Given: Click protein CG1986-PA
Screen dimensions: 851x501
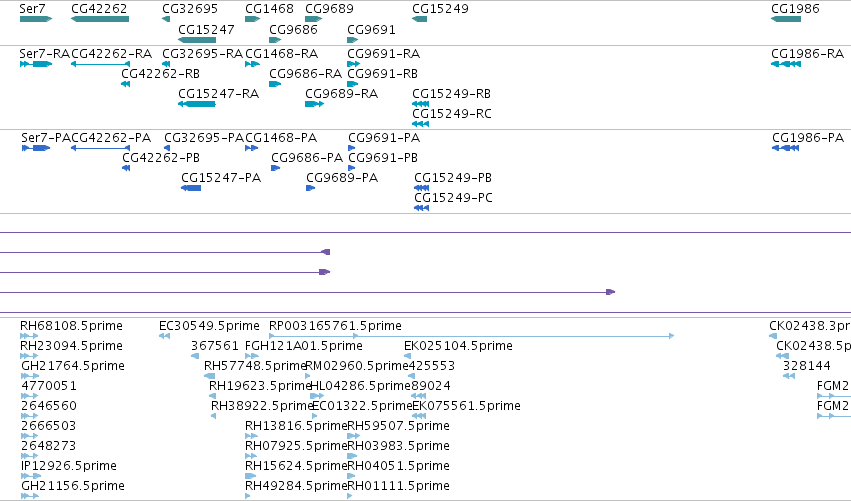Looking at the screenshot, I should [785, 148].
